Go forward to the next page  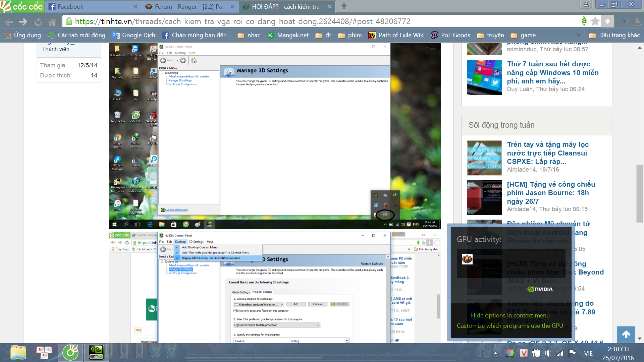23,22
